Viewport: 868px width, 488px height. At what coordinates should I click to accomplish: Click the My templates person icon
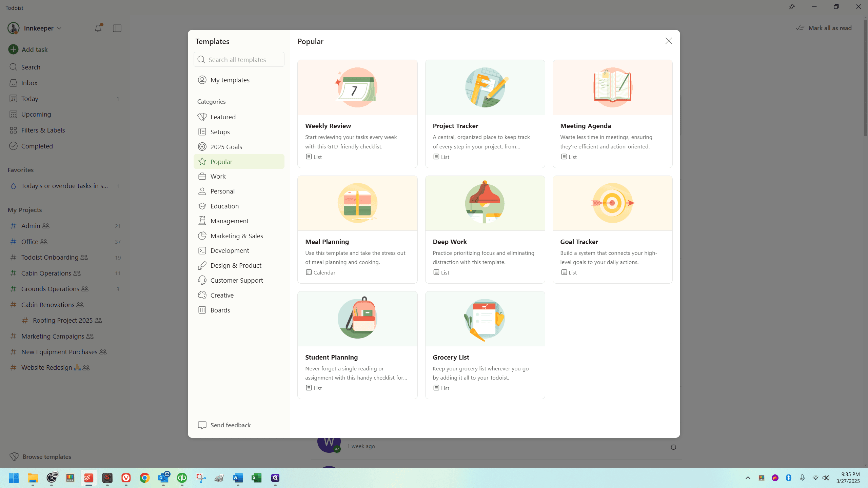(x=202, y=80)
